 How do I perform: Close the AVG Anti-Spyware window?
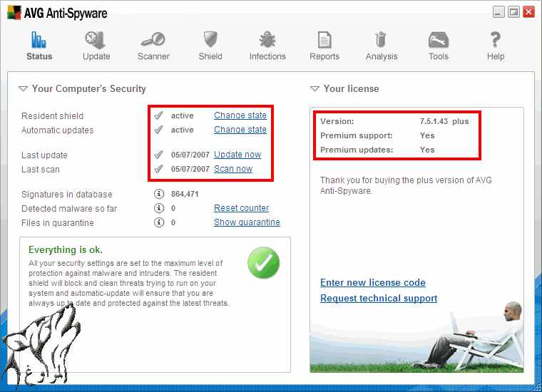(x=528, y=12)
